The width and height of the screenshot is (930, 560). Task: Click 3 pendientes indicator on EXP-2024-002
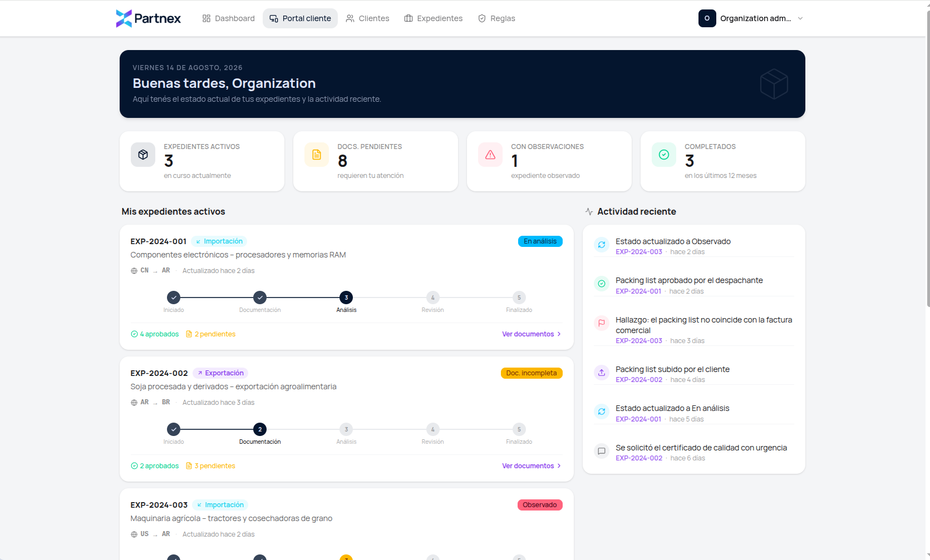[210, 466]
